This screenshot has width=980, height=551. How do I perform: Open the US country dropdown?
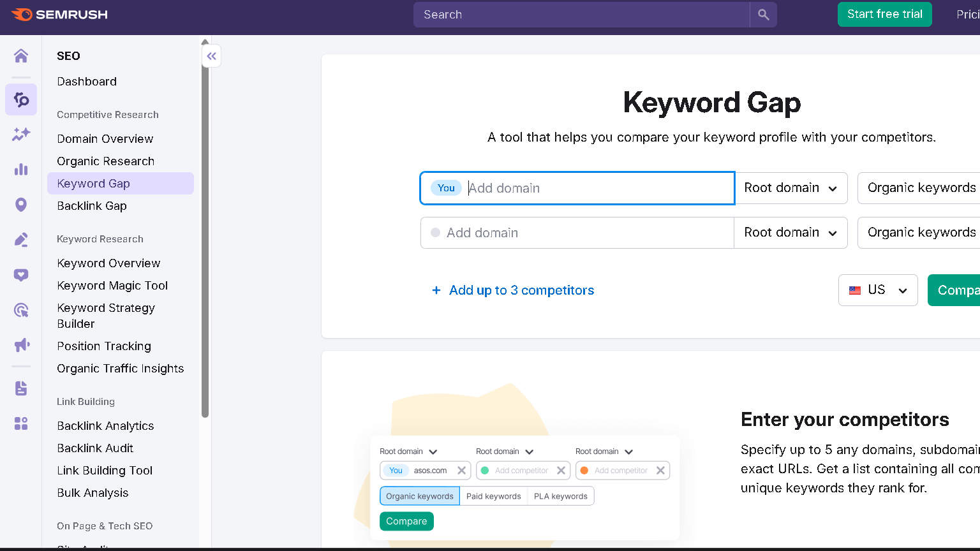[878, 290]
